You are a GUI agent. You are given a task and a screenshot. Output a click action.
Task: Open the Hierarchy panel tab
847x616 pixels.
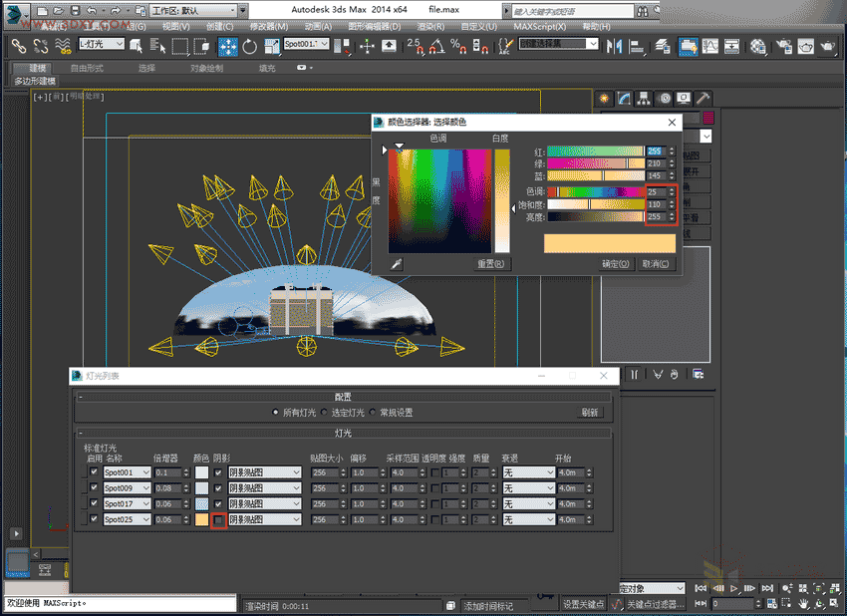tap(644, 98)
